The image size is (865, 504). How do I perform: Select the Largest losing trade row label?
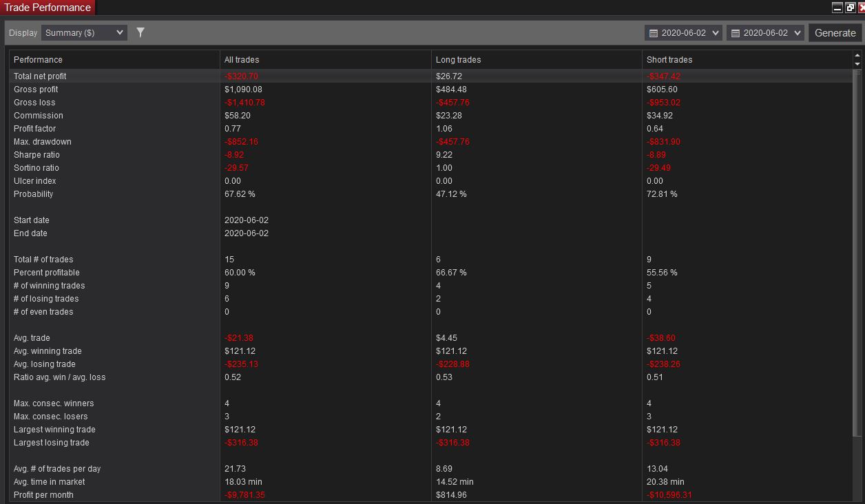pyautogui.click(x=52, y=443)
